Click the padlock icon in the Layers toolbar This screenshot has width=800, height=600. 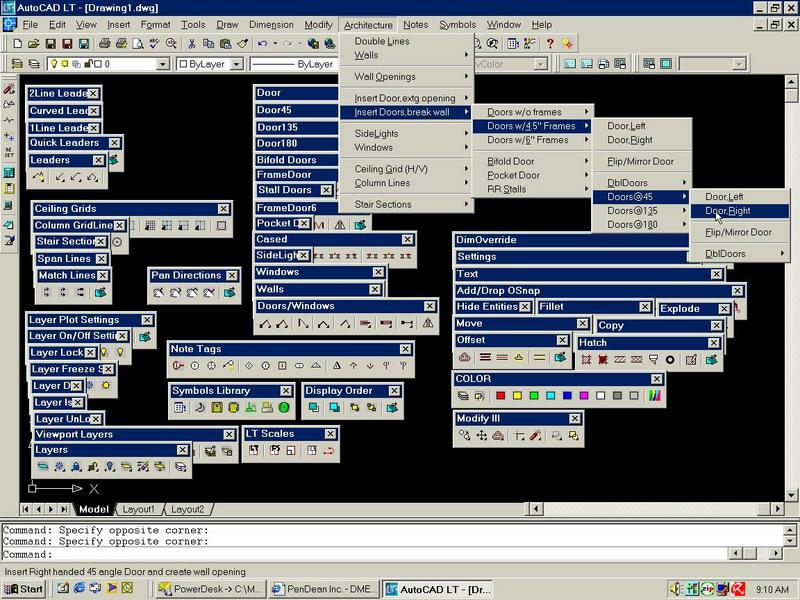76,466
